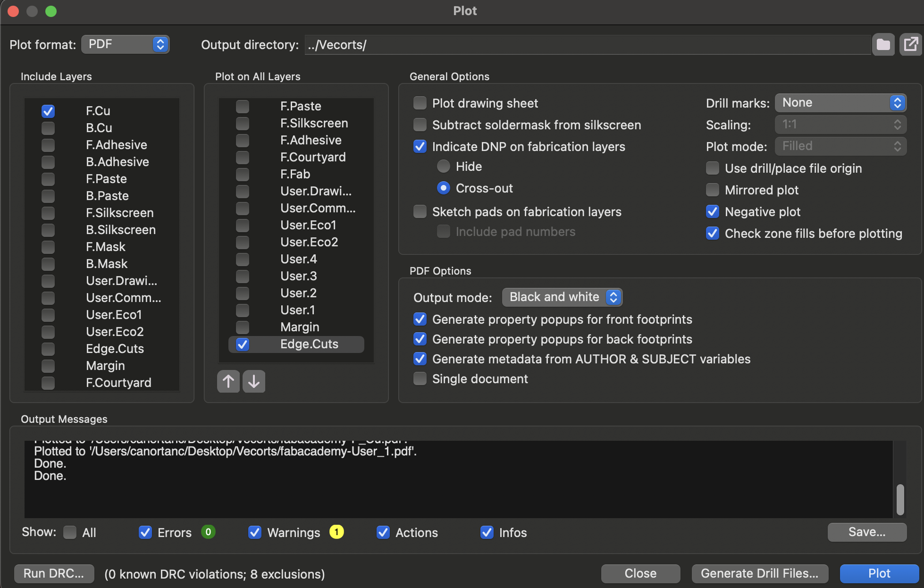Viewport: 924px width, 588px height.
Task: Click the Output directory text field
Action: pos(587,45)
